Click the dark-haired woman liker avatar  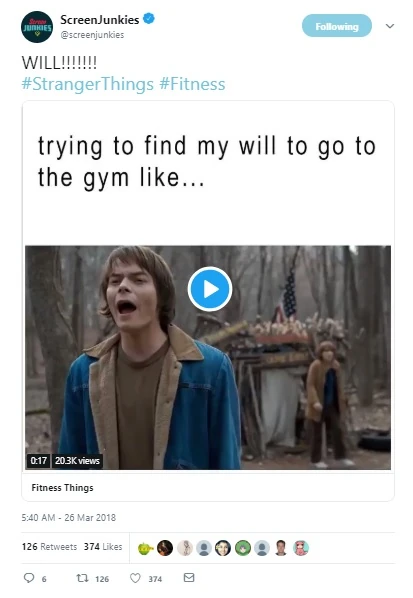click(x=223, y=548)
